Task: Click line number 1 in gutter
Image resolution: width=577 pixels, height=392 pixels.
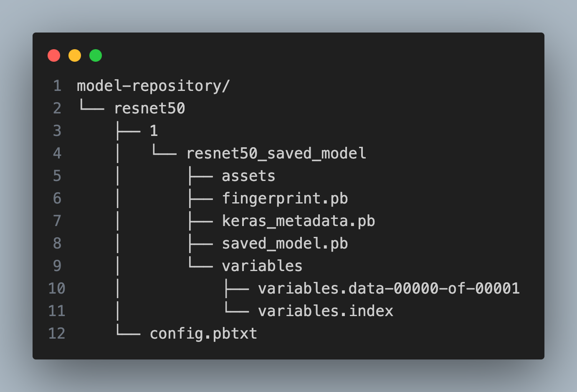Action: tap(57, 86)
